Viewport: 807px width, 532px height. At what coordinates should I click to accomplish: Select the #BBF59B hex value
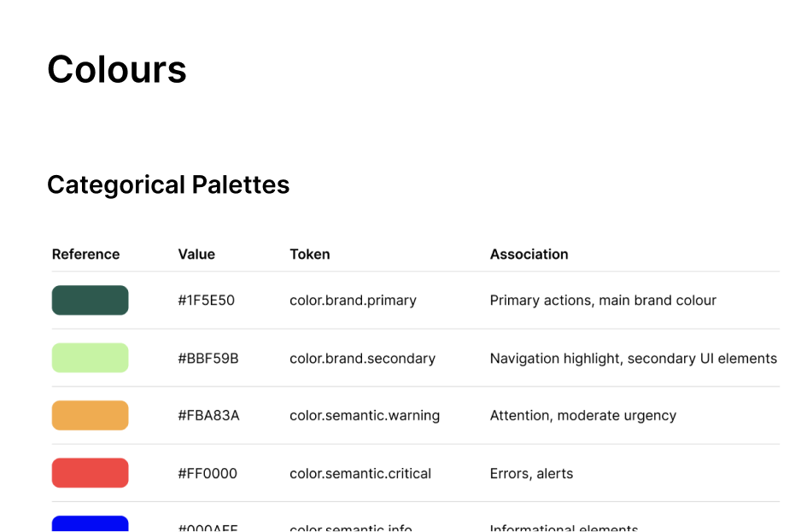pyautogui.click(x=208, y=359)
